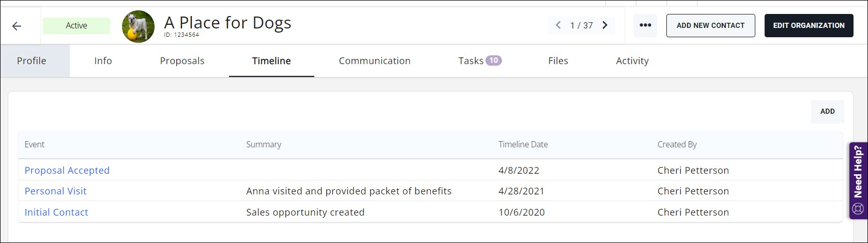Go to previous organization record

coord(558,25)
